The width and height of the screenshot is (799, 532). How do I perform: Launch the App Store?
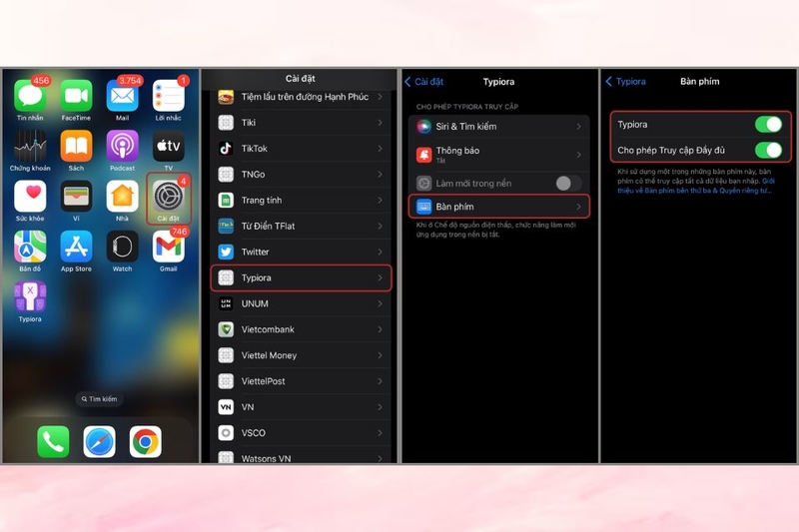(x=77, y=247)
